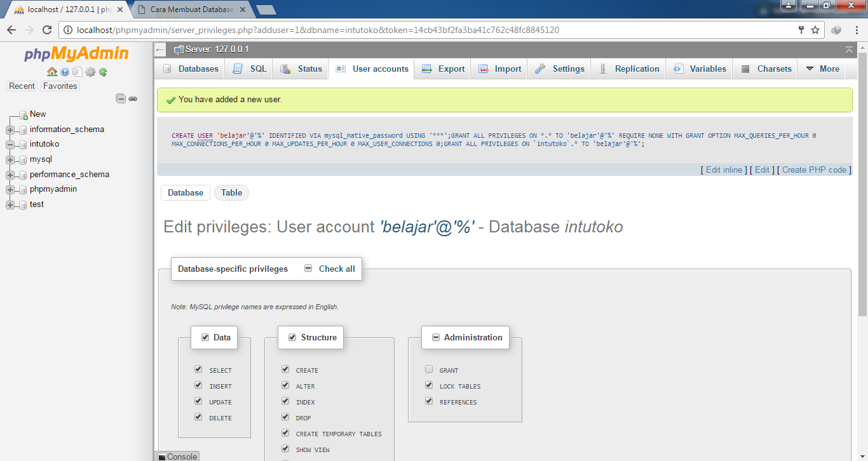Uncheck the CREATE privilege checkbox

click(285, 369)
